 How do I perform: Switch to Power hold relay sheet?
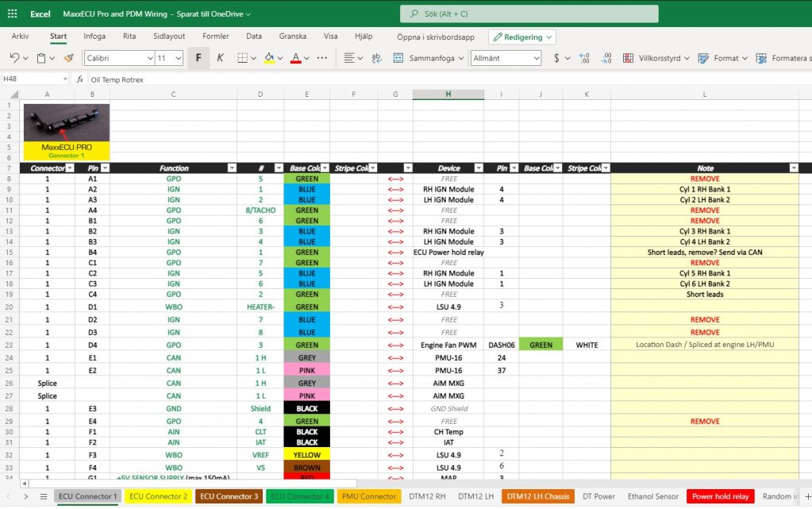pyautogui.click(x=721, y=496)
